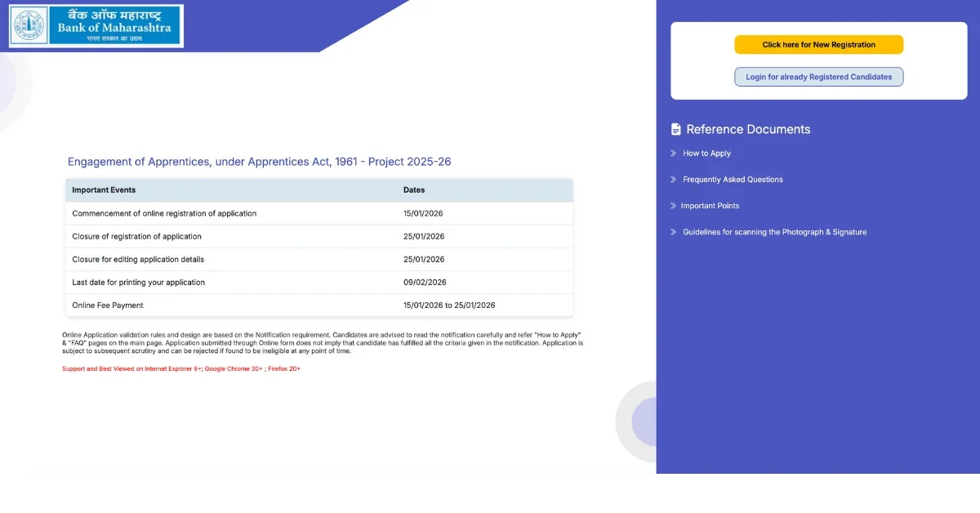The image size is (980, 513).
Task: Open the Important Points link
Action: point(710,206)
